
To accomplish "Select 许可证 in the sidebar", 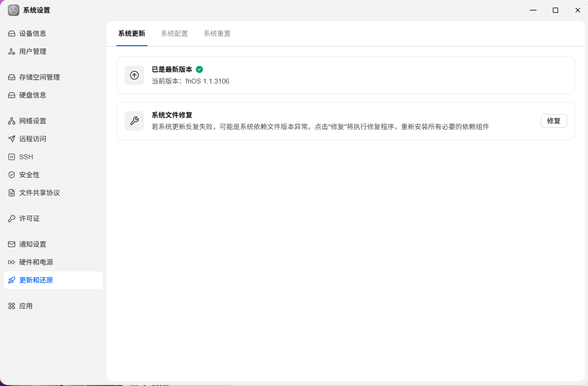I will [x=53, y=218].
